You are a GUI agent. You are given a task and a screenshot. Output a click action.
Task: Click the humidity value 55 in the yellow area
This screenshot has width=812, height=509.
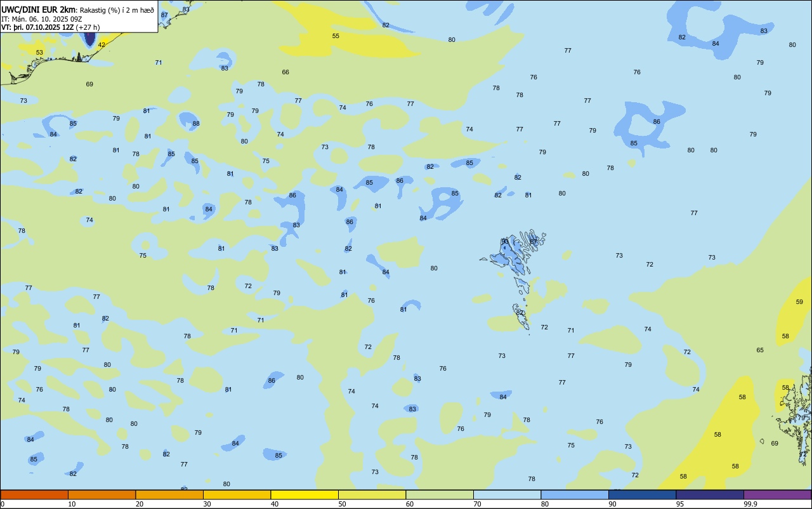pos(336,36)
